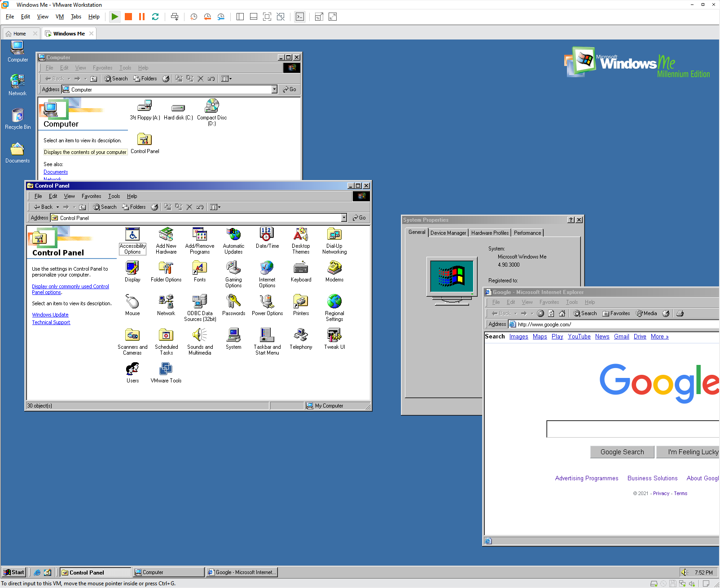Click VMware suspend pause button
Screen dimensions: 720x588
pyautogui.click(x=142, y=17)
